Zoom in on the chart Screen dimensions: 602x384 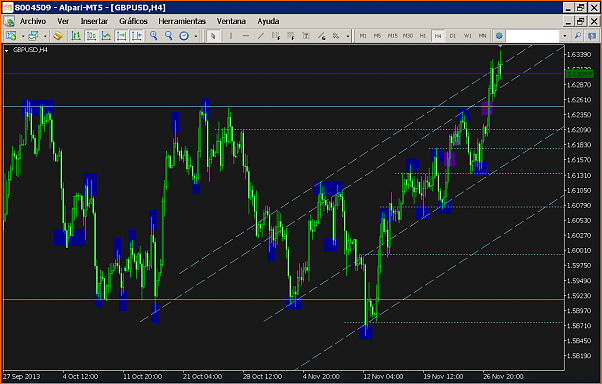[x=154, y=36]
